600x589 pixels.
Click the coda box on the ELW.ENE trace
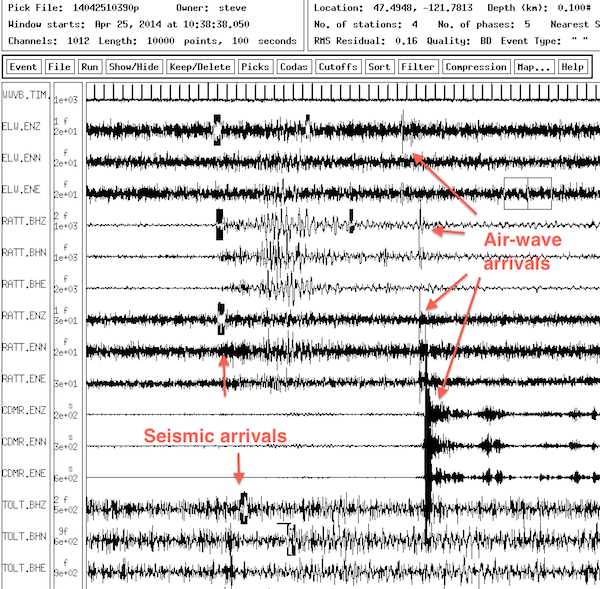[x=528, y=192]
